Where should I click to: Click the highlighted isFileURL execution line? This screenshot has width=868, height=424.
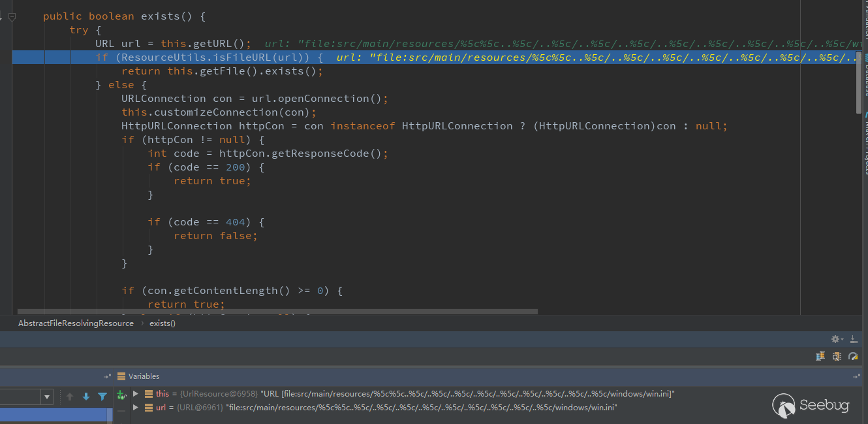(433, 57)
